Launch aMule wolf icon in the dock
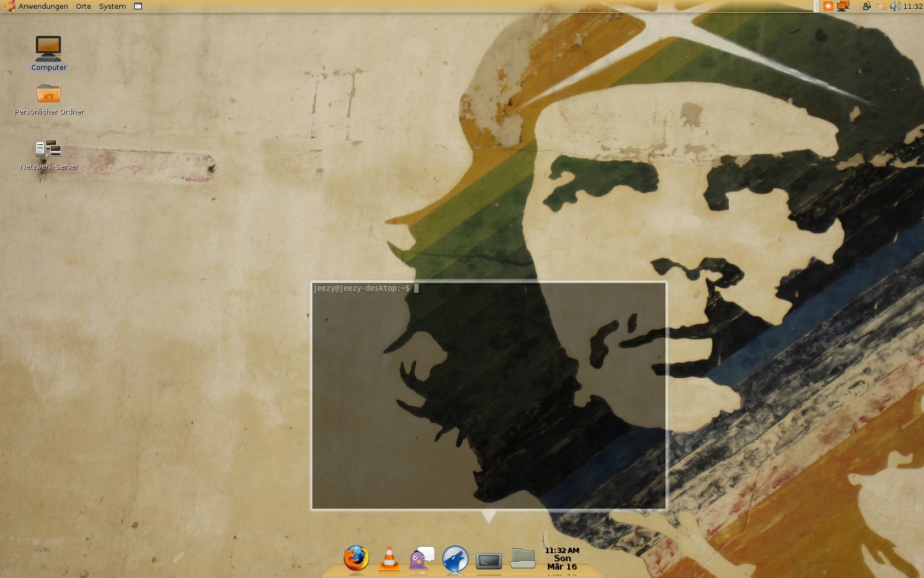This screenshot has width=924, height=578. pyautogui.click(x=455, y=559)
